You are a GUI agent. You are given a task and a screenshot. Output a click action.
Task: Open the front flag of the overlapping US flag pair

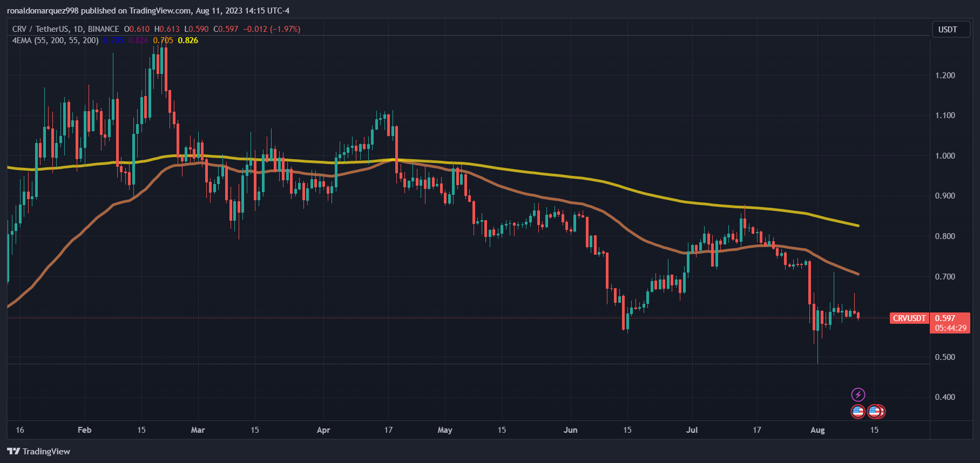coord(874,412)
